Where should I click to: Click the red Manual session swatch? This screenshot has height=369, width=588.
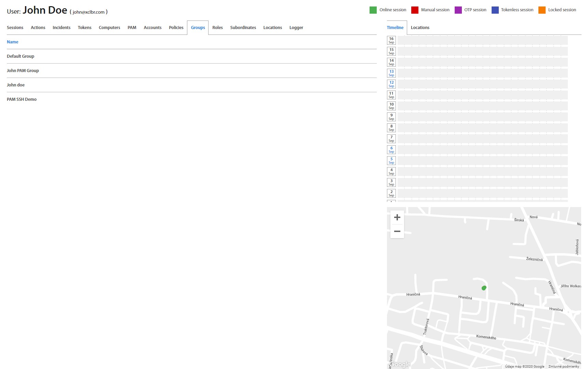coord(415,10)
